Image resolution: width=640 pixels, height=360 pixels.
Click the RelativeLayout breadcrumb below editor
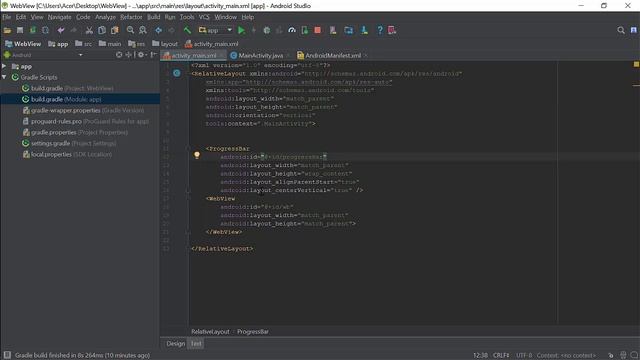(210, 331)
